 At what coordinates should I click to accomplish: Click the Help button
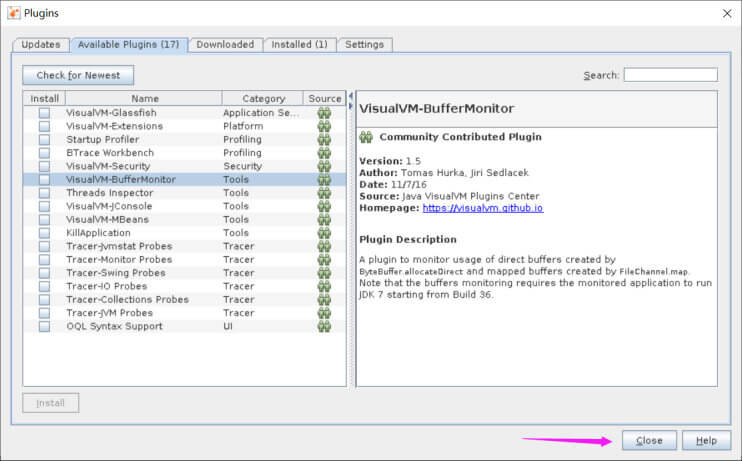pyautogui.click(x=707, y=441)
